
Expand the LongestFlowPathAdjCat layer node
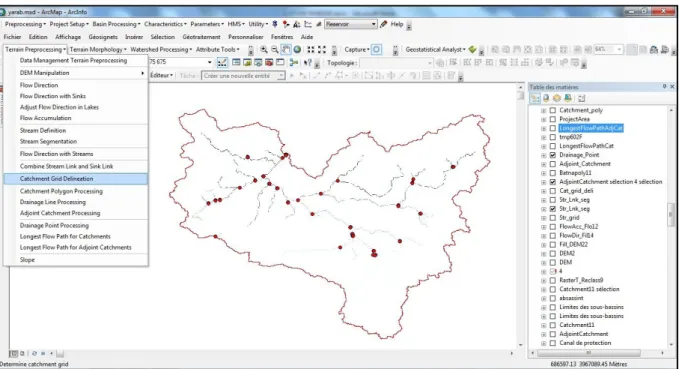tap(543, 128)
